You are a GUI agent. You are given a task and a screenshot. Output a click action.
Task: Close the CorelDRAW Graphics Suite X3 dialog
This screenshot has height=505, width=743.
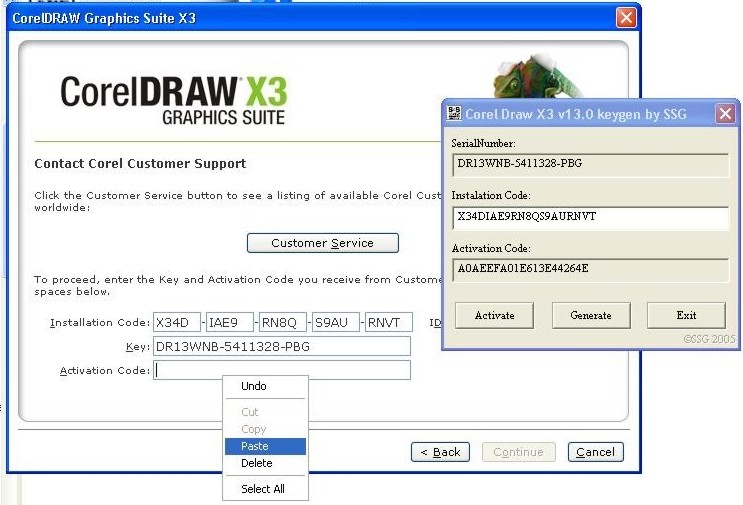pos(626,18)
